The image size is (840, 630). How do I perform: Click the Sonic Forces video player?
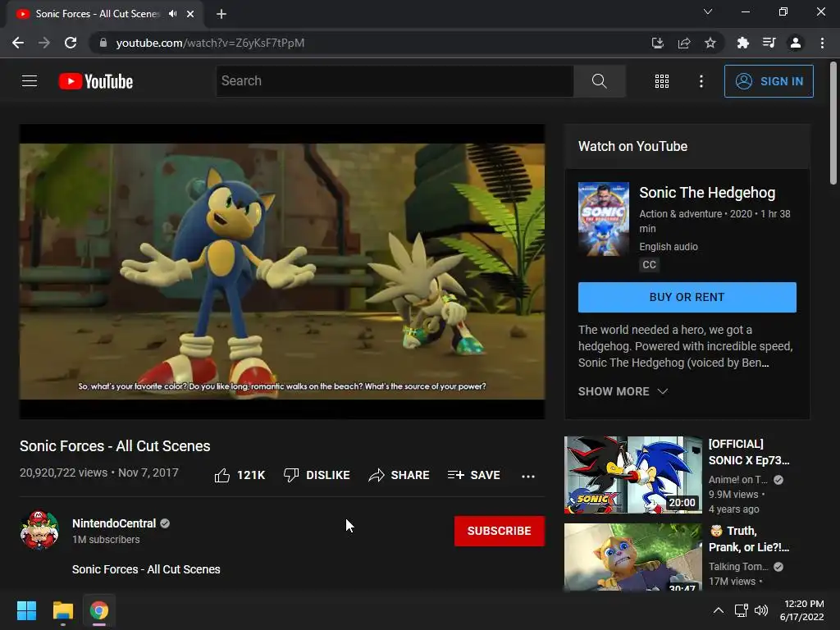click(x=282, y=271)
